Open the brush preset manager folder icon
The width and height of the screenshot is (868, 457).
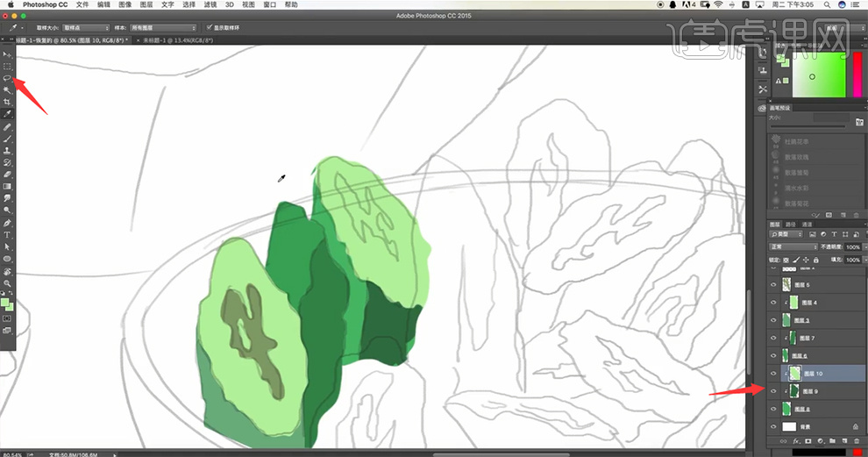(859, 122)
